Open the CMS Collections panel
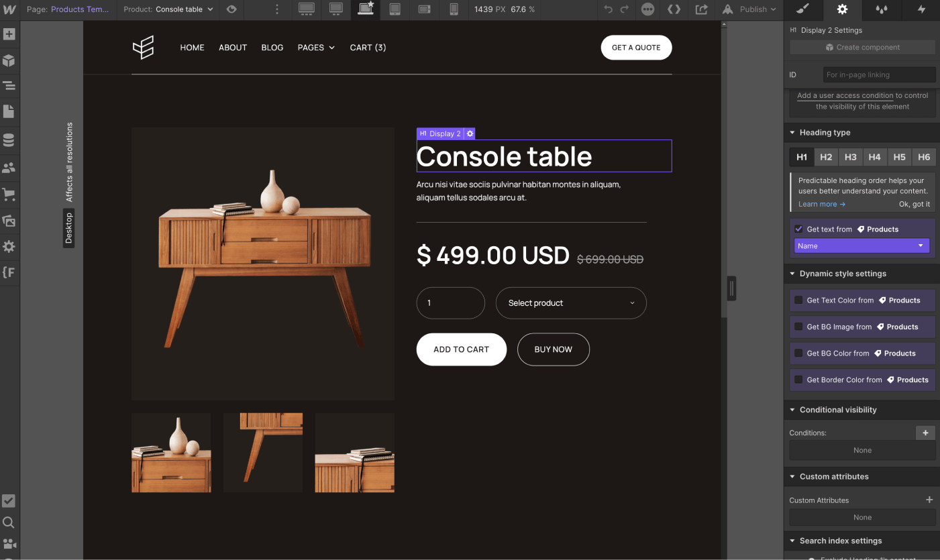The width and height of the screenshot is (940, 560). coord(9,139)
